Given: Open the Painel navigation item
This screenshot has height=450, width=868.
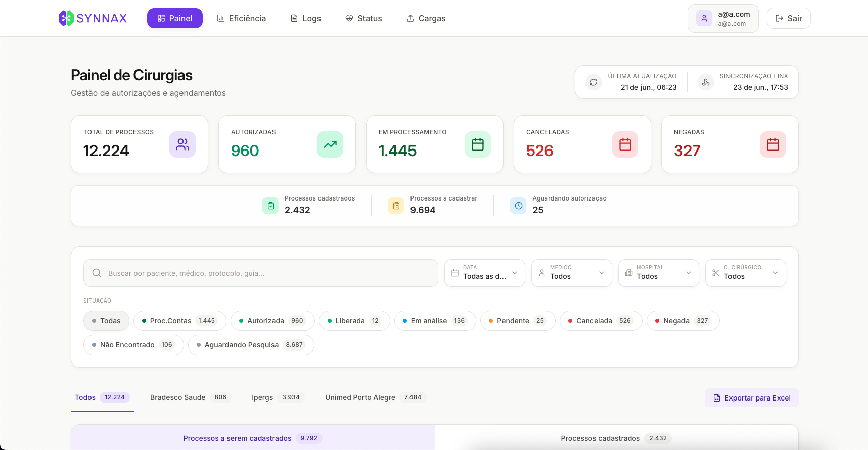Looking at the screenshot, I should click(x=175, y=18).
